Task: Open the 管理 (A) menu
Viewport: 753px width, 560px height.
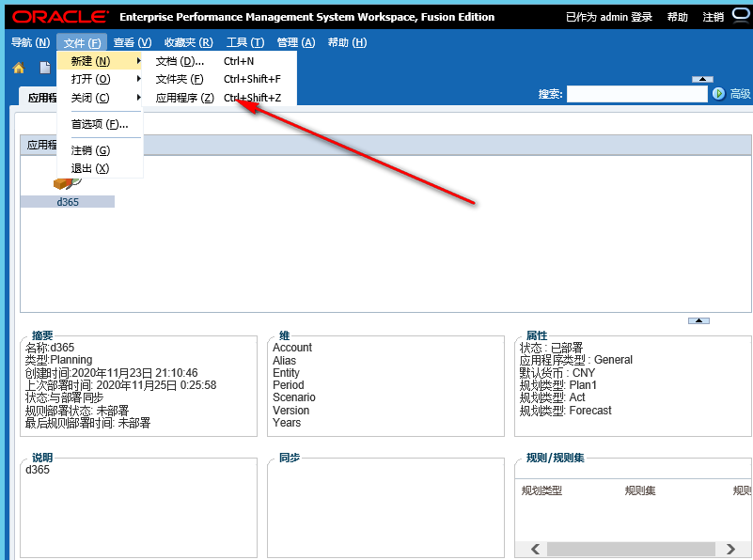Action: coord(296,42)
